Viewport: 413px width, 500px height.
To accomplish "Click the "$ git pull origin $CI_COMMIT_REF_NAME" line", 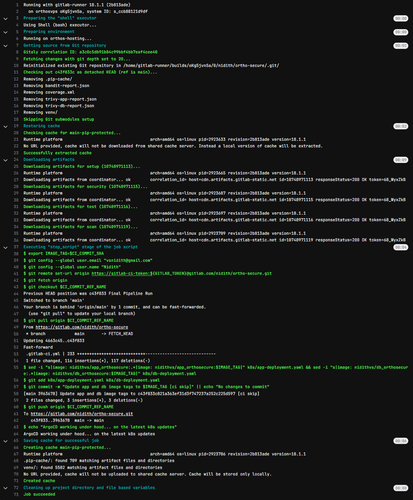I will click(x=68, y=321).
